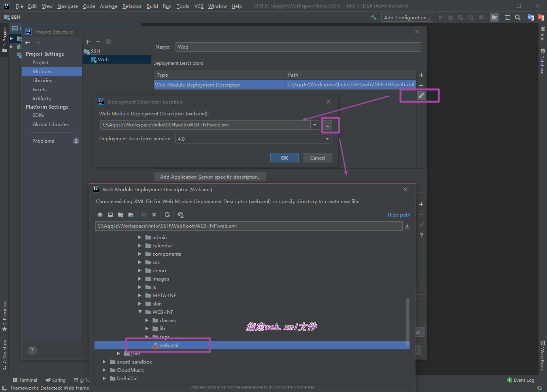Viewport: 547px width, 392px height.
Task: Jump to project directory in file chooser toolbar
Action: click(121, 215)
